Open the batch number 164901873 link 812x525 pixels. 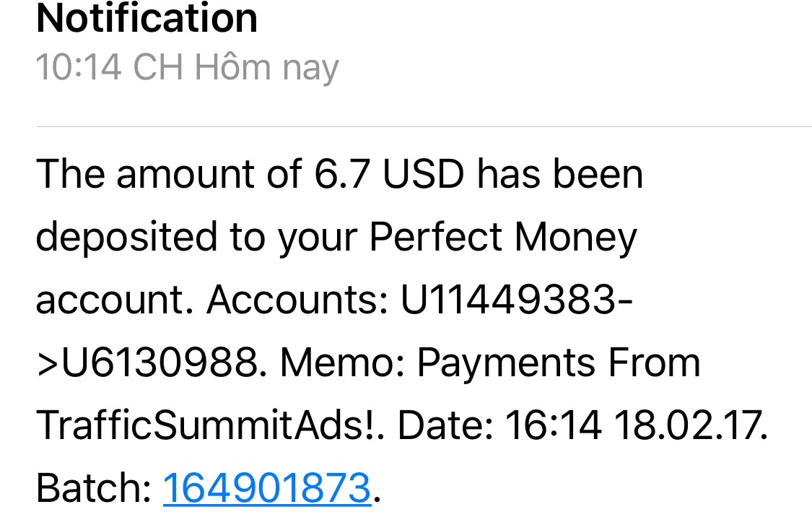[266, 487]
